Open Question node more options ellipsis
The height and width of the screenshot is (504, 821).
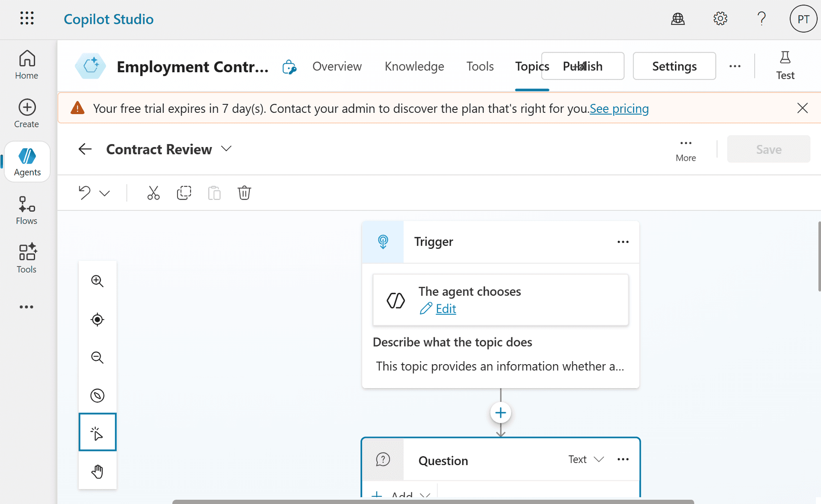click(623, 459)
